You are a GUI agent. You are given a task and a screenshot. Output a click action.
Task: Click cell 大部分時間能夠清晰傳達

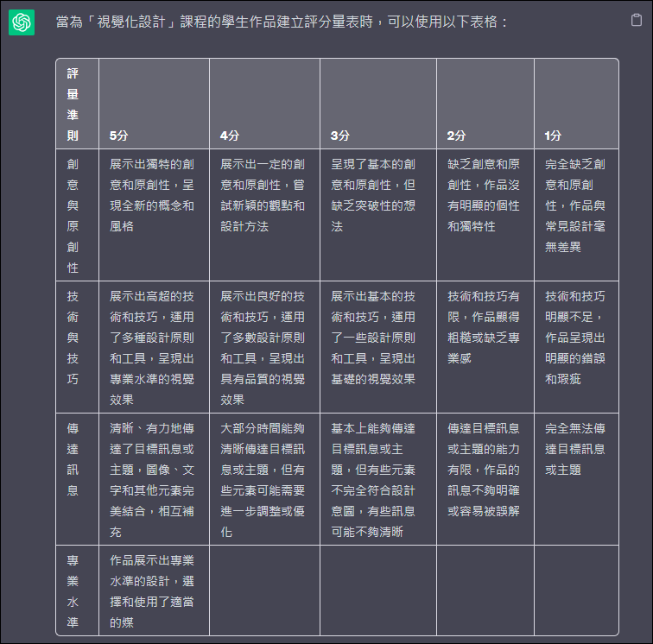264,479
